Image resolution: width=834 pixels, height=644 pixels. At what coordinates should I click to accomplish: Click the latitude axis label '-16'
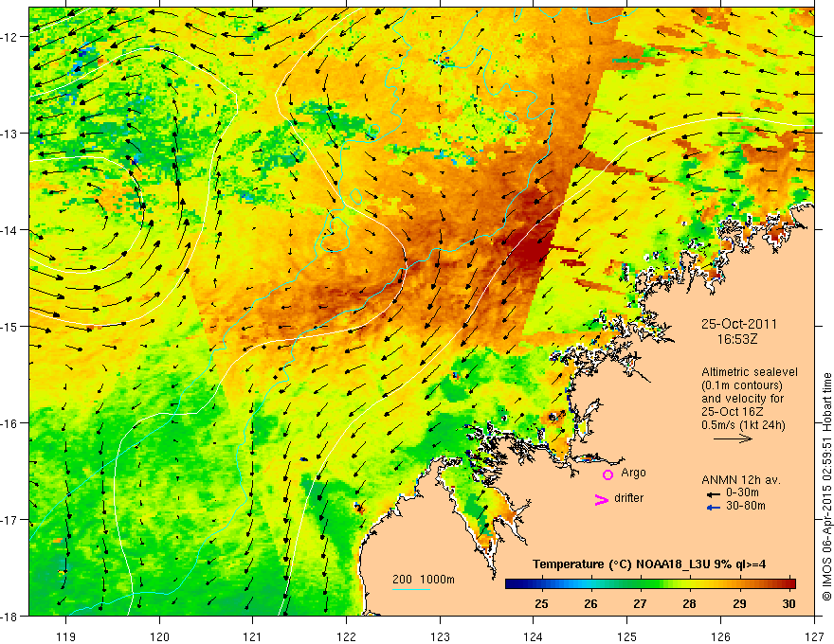10,423
